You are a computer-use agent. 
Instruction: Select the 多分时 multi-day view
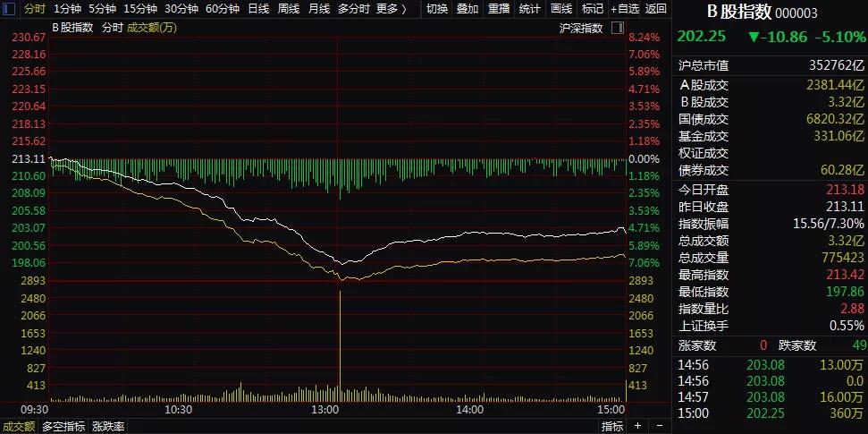click(353, 9)
